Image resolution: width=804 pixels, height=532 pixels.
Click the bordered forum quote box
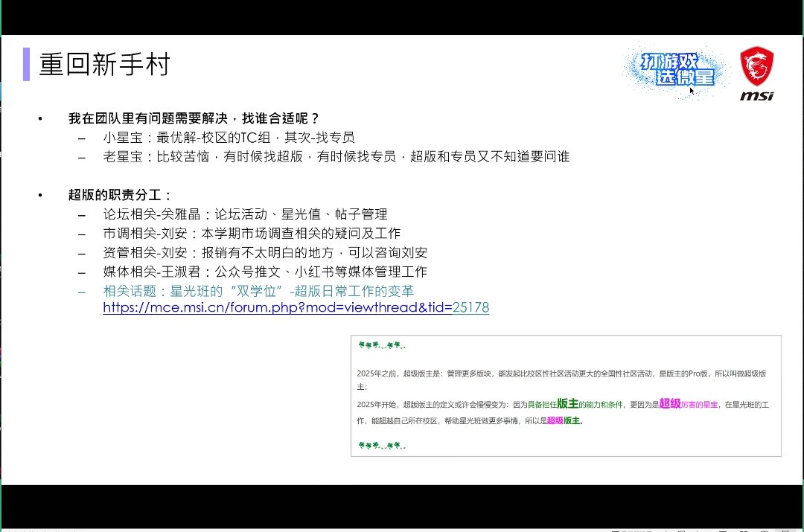click(x=566, y=394)
